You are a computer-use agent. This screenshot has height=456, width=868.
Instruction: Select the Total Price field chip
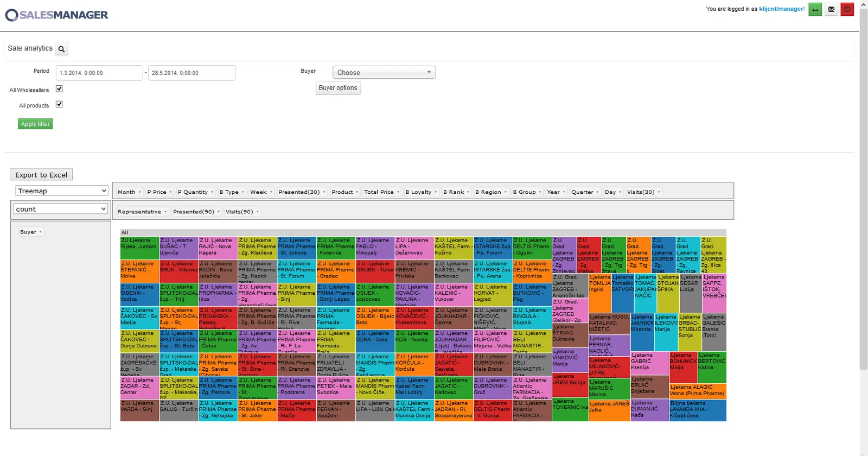click(379, 192)
